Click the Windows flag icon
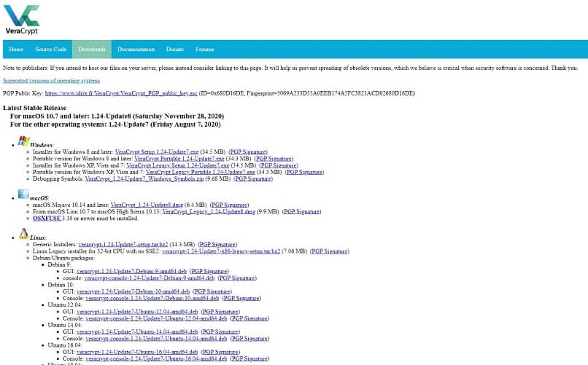Image resolution: width=588 pixels, height=365 pixels. coord(23,141)
